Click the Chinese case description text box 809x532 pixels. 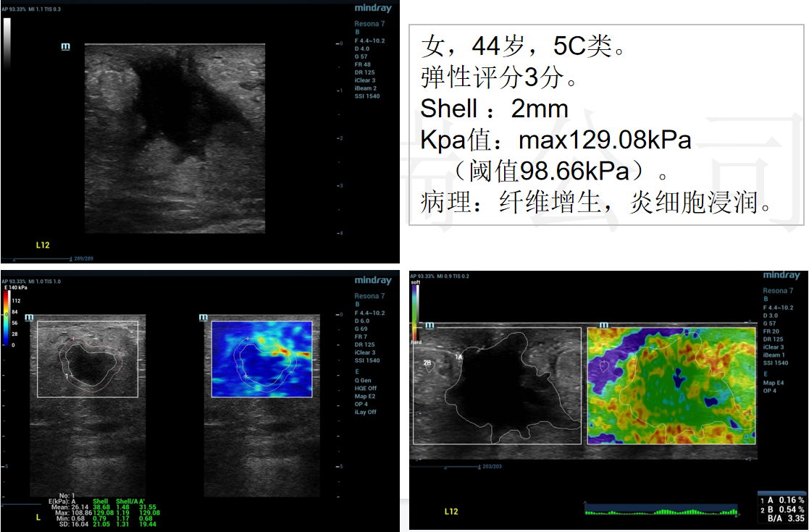pyautogui.click(x=606, y=126)
